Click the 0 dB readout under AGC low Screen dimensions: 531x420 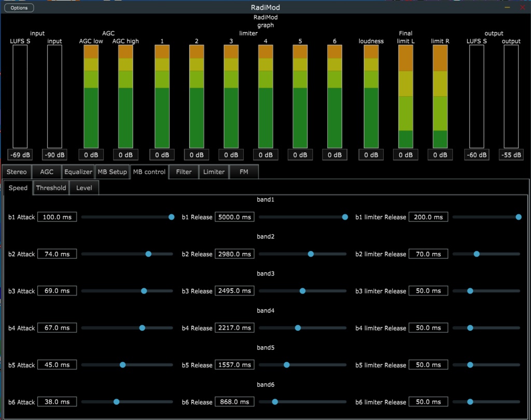91,155
